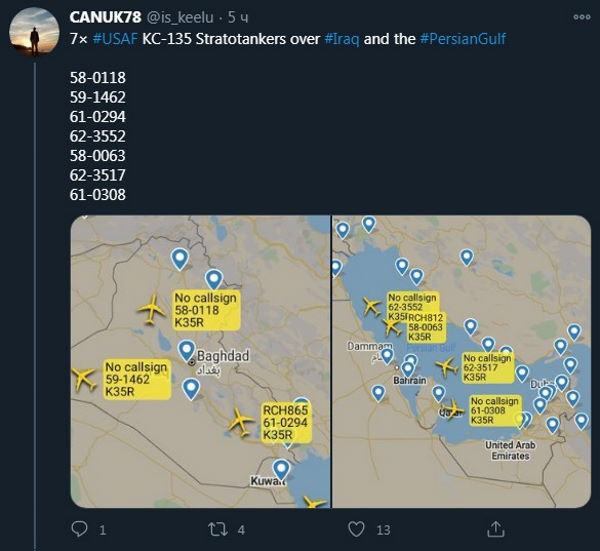
Task: Open the #Iraq hashtag link
Action: pos(344,38)
